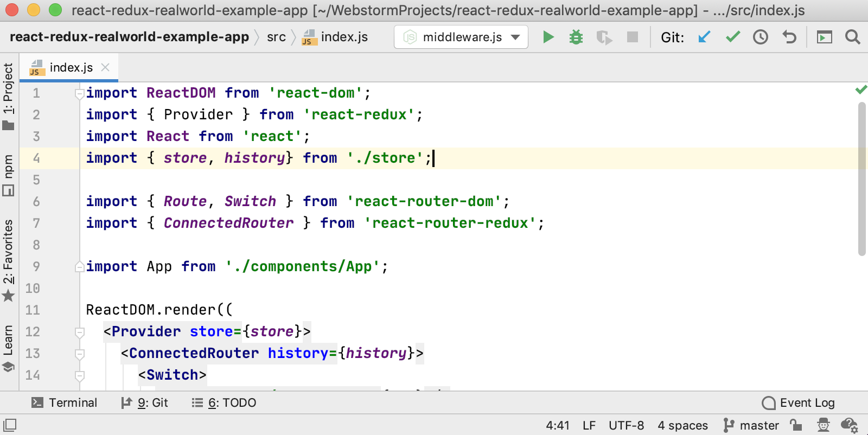Run the middleware.js configuration
Screen dimensions: 868x435
point(548,37)
